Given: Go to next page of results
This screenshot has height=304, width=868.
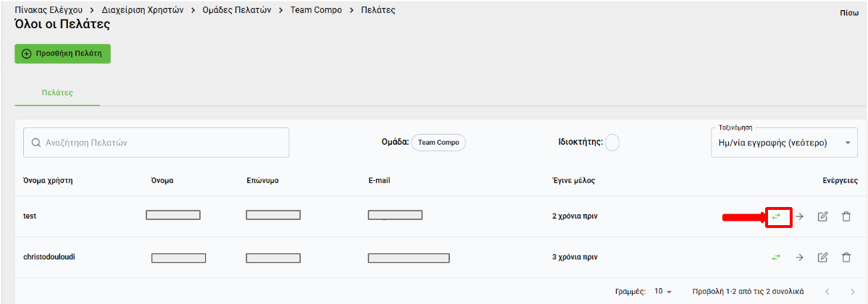Looking at the screenshot, I should pos(852,291).
